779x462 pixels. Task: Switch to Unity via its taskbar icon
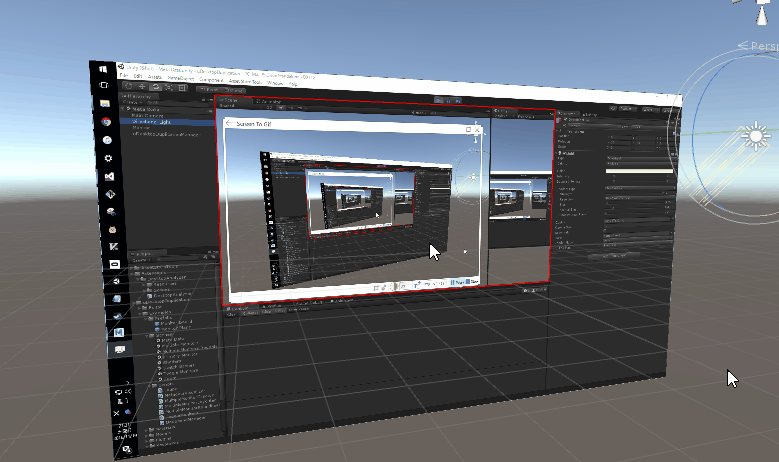116,281
